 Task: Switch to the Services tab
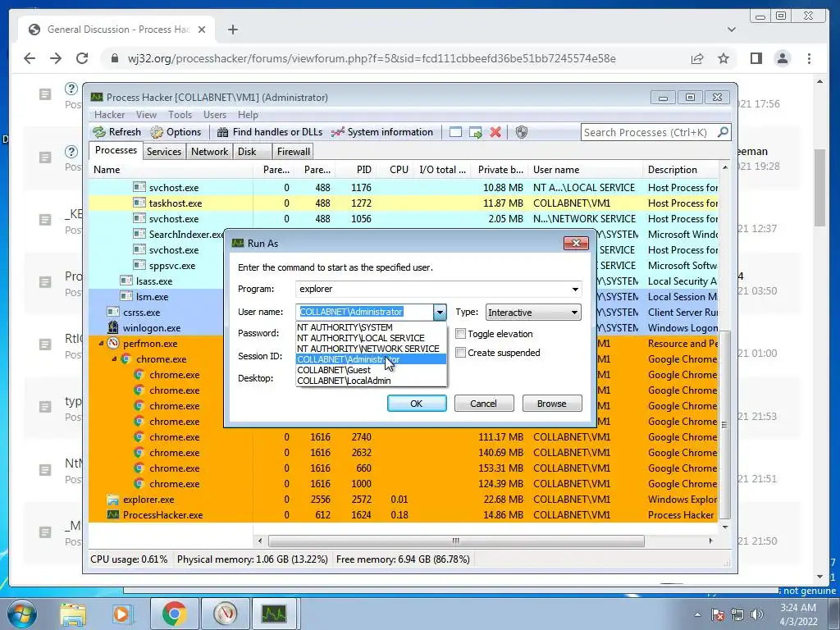click(x=164, y=152)
